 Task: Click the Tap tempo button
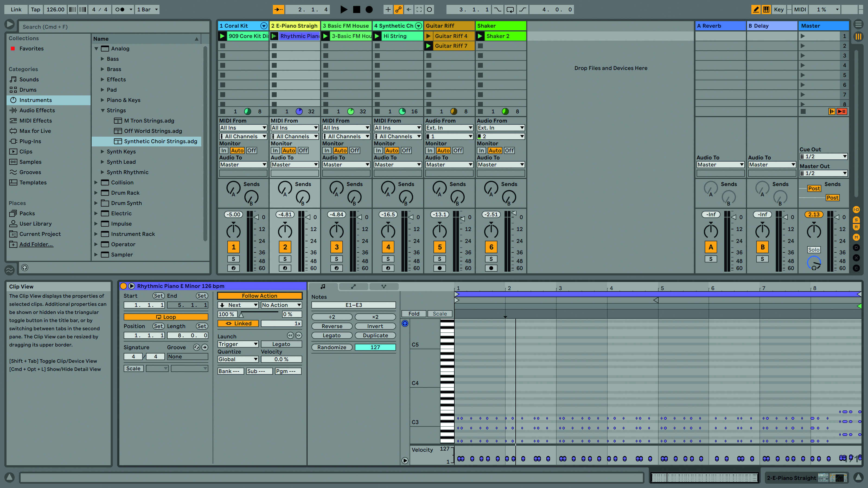click(35, 9)
